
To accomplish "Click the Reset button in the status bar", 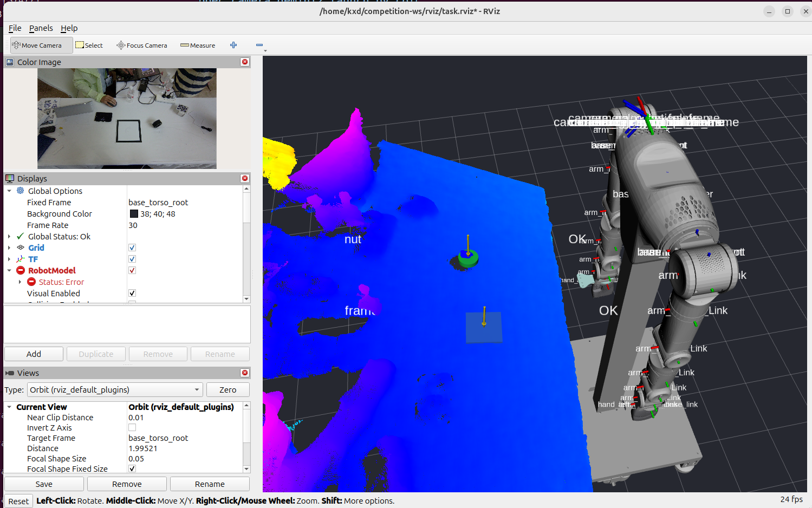I will (x=18, y=501).
